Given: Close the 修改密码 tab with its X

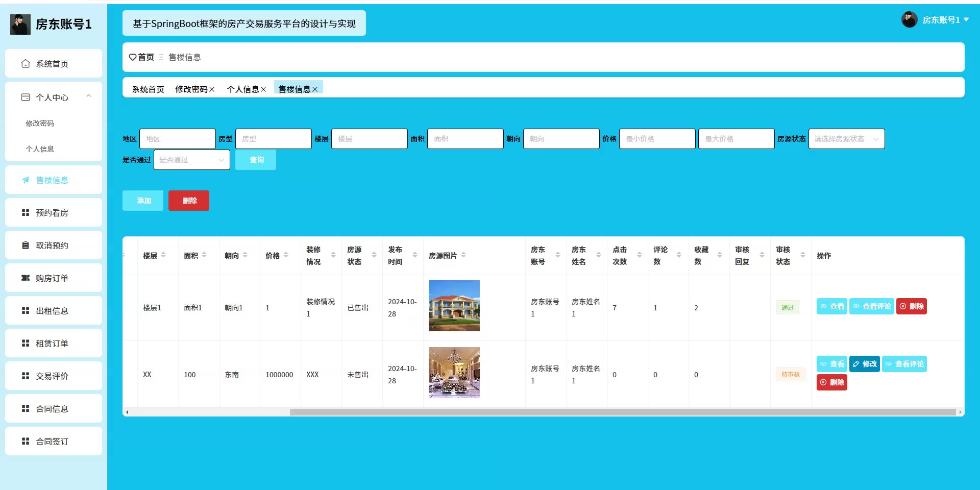Looking at the screenshot, I should coord(212,89).
